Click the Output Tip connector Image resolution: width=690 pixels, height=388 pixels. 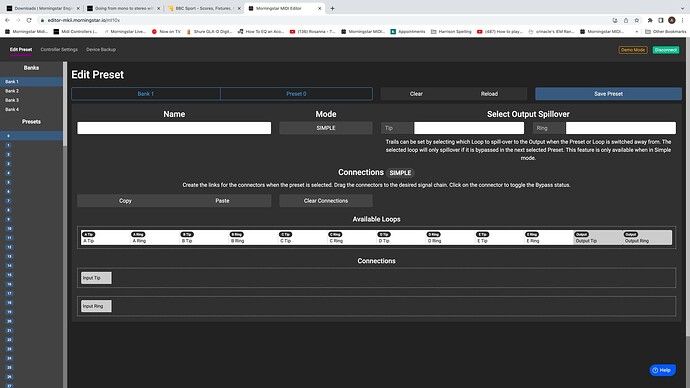pos(598,238)
